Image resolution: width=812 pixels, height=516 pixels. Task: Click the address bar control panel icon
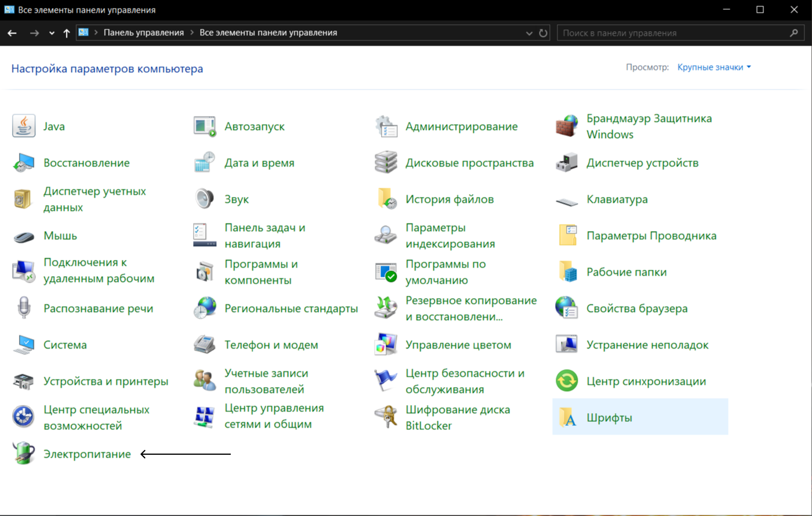[x=84, y=32]
